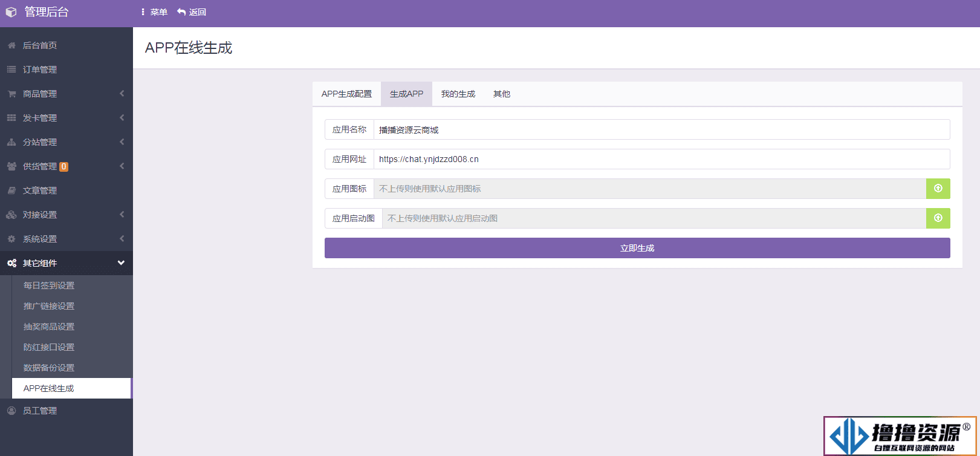Click the home icon next to 后台首页
Image resolution: width=980 pixels, height=456 pixels.
[x=11, y=45]
